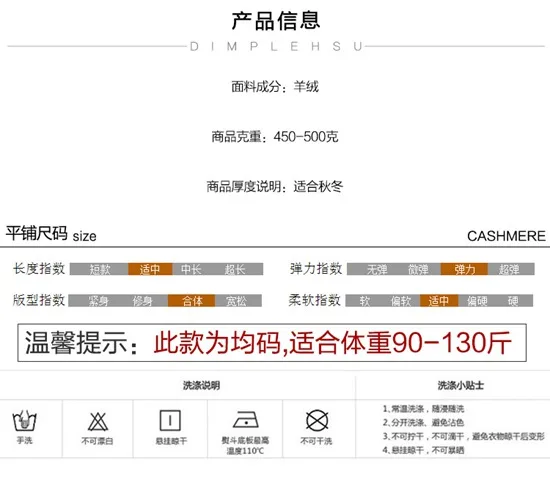
Task: Click tip 3 不可拧干，不可滴干
Action: point(464,436)
